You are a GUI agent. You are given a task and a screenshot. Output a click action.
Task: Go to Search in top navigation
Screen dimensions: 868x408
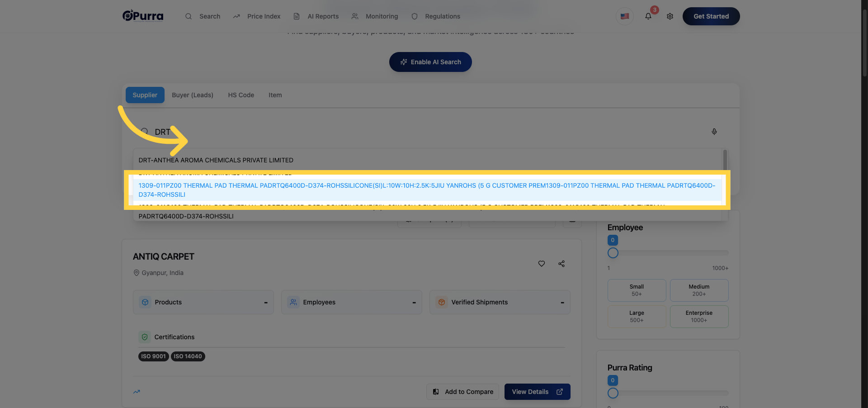click(x=210, y=16)
